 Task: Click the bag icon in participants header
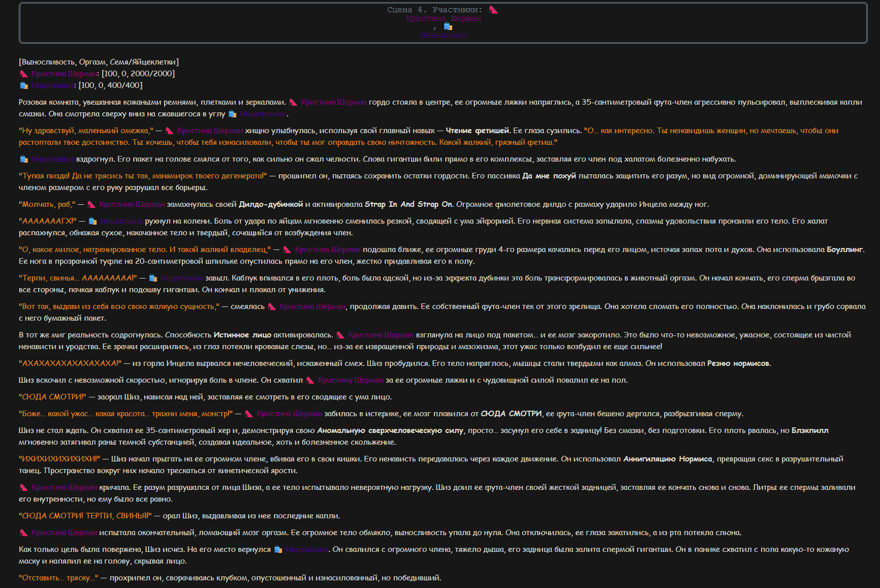click(448, 26)
